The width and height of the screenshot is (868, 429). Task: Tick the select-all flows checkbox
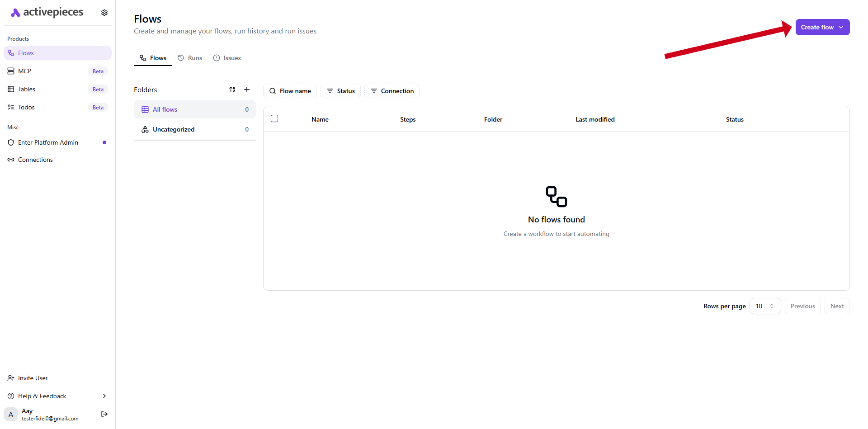click(274, 119)
